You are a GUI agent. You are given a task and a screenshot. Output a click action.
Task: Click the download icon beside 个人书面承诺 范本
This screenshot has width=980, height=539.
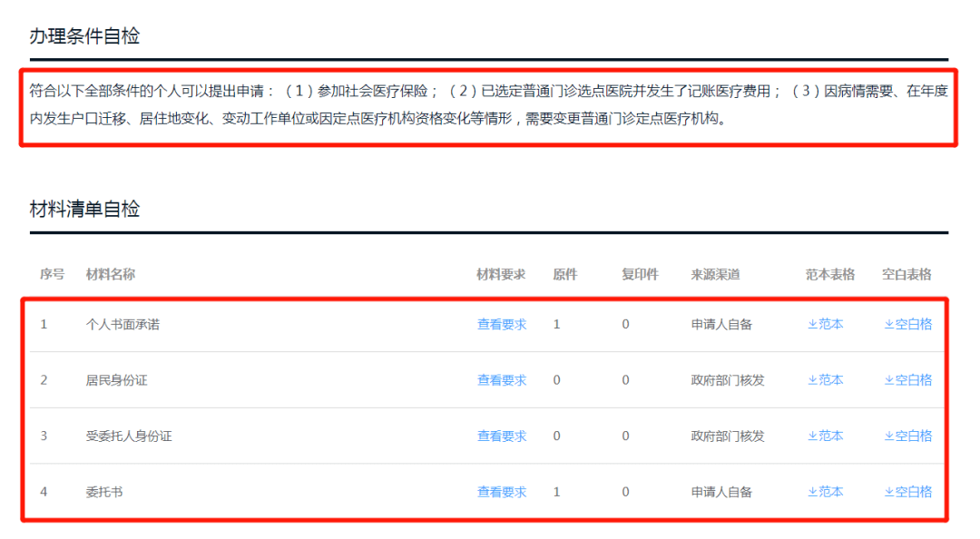point(814,324)
